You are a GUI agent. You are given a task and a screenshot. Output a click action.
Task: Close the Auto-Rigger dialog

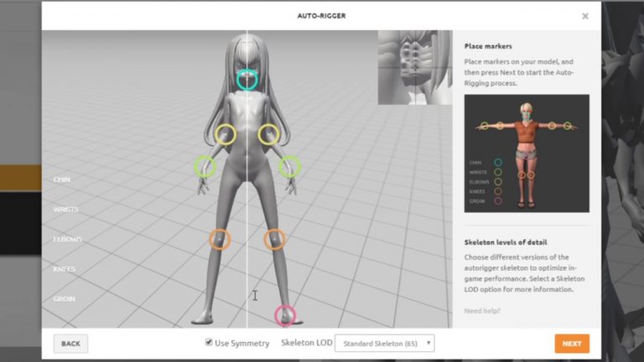tap(585, 16)
